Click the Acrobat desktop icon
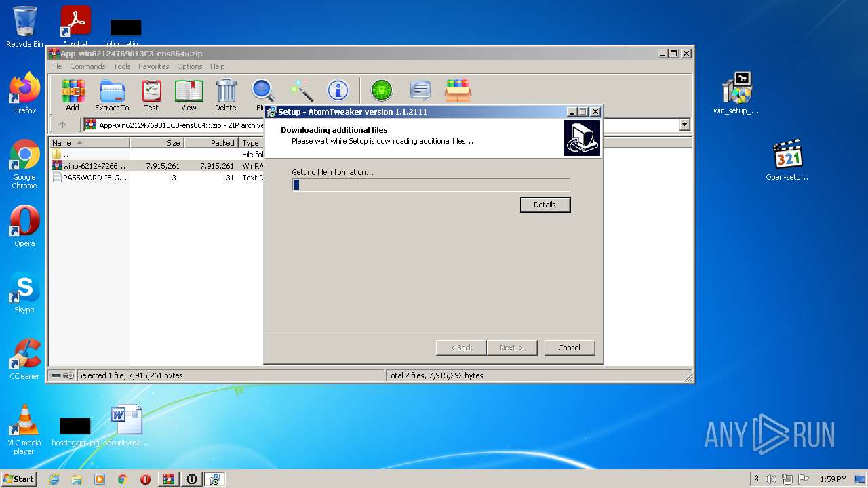Viewport: 868px width, 488px height. (x=75, y=26)
